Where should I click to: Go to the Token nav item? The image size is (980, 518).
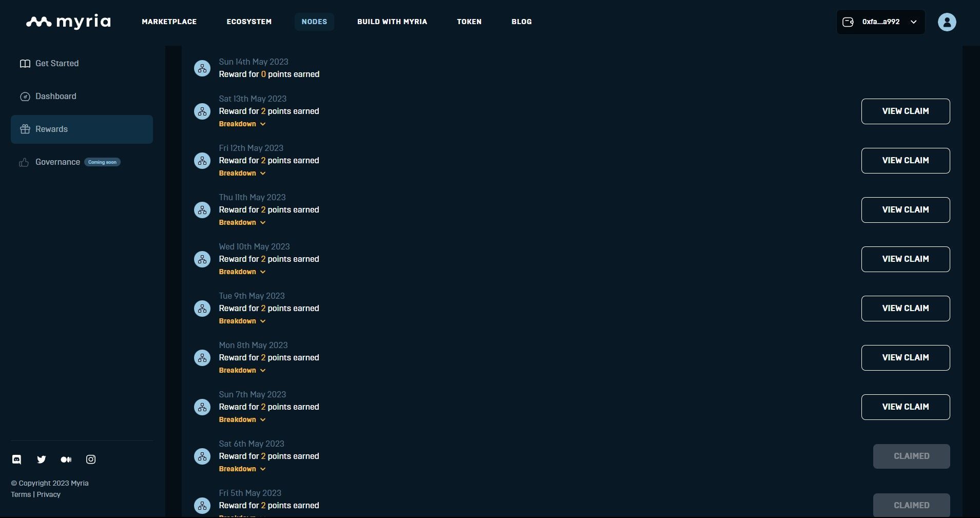(x=469, y=22)
